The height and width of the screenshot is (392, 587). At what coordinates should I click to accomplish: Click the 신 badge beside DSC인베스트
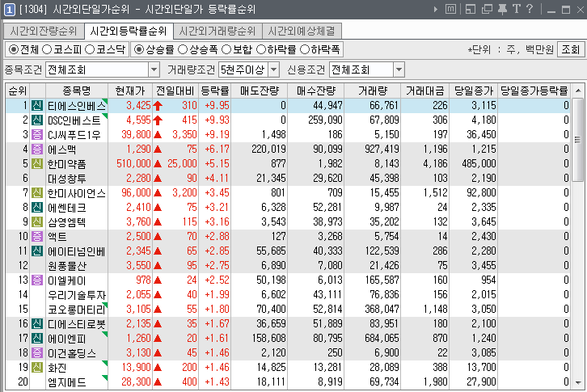tap(36, 120)
